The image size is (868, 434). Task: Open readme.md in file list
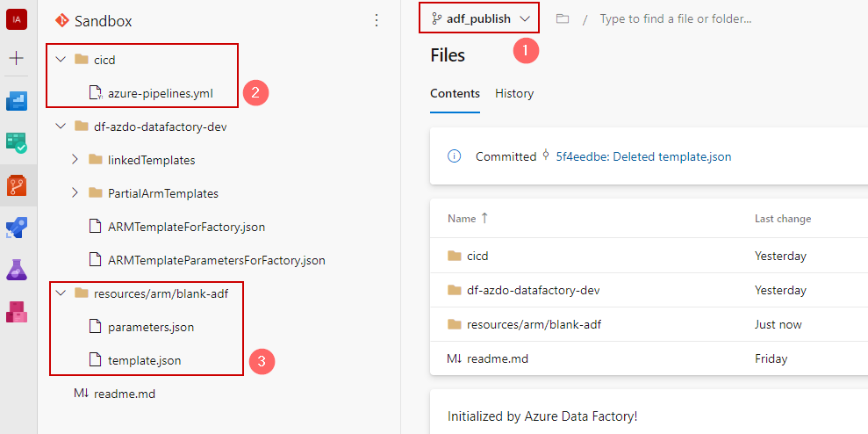pyautogui.click(x=498, y=358)
